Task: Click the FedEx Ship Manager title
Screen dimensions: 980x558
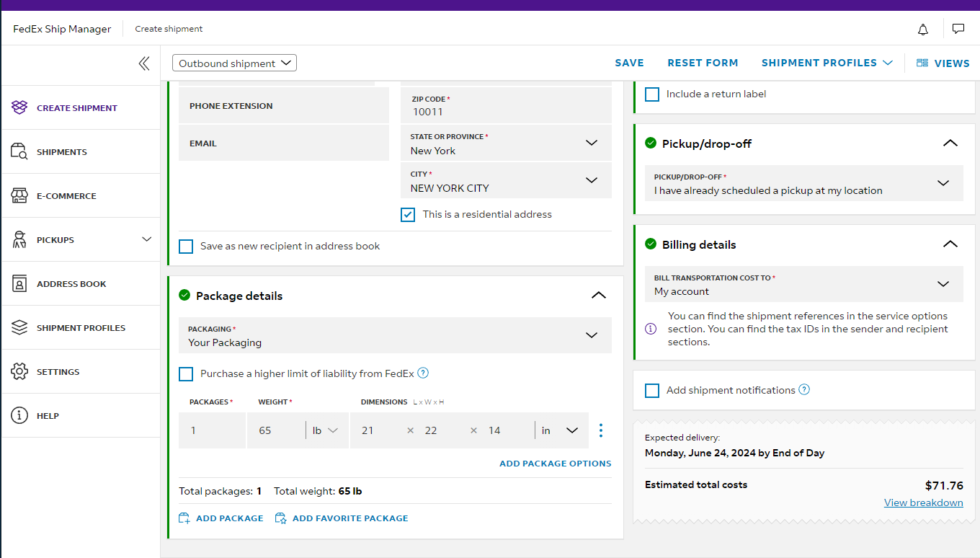Action: point(62,30)
